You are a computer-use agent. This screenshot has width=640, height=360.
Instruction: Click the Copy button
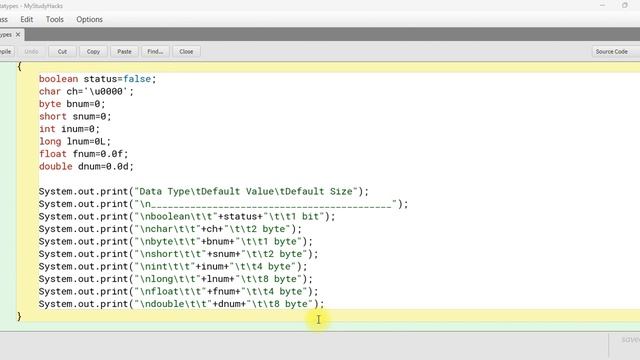click(93, 51)
